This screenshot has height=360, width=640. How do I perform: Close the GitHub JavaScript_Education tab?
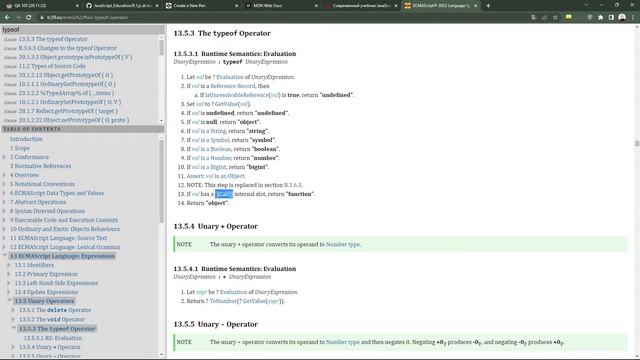(157, 6)
